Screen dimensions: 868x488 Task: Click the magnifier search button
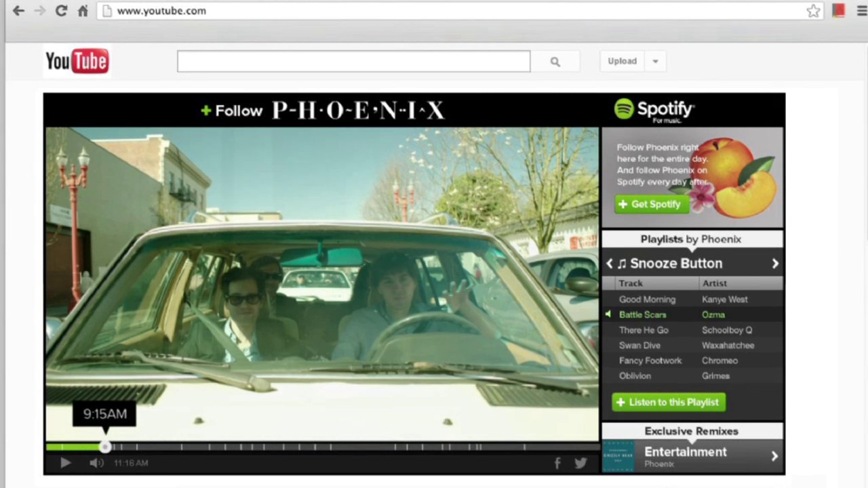tap(555, 62)
